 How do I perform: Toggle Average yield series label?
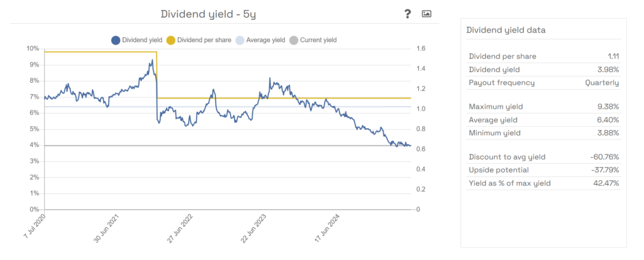[x=265, y=40]
